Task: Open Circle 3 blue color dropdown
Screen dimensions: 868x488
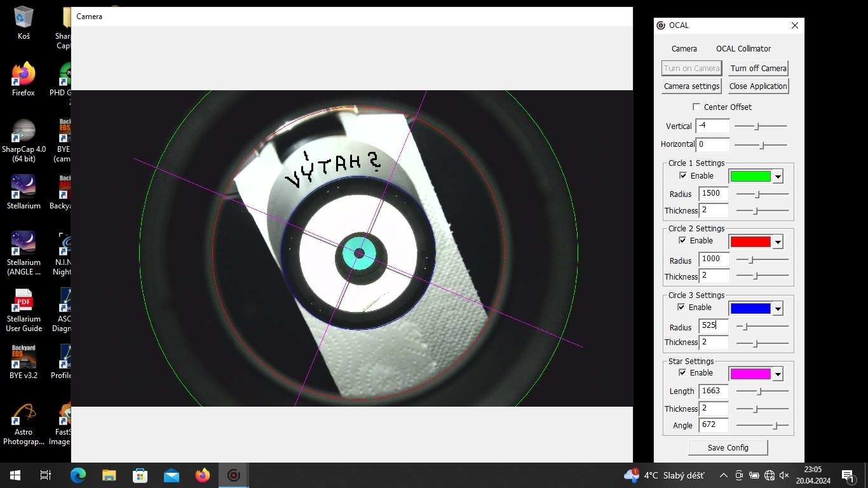Action: (x=778, y=309)
